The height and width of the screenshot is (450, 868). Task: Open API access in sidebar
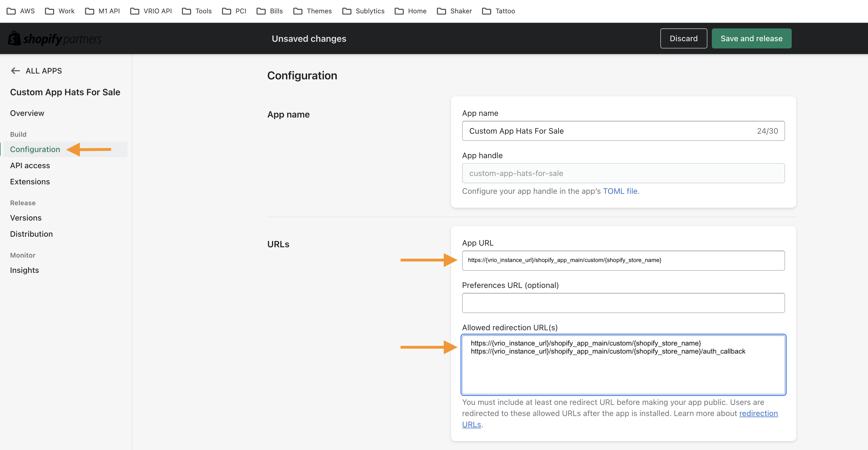(30, 165)
